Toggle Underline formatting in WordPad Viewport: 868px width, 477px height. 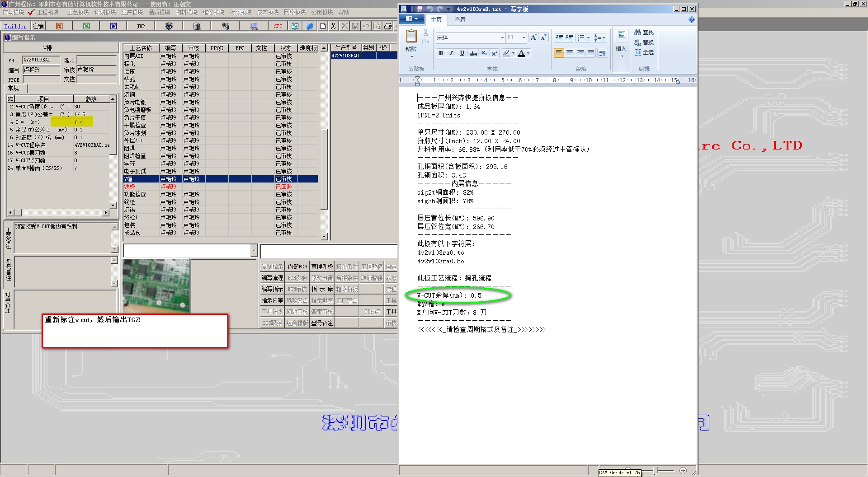(462, 53)
